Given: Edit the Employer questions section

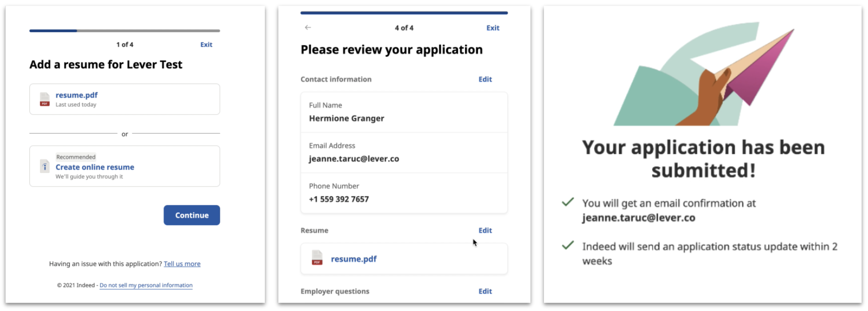Looking at the screenshot, I should 485,291.
